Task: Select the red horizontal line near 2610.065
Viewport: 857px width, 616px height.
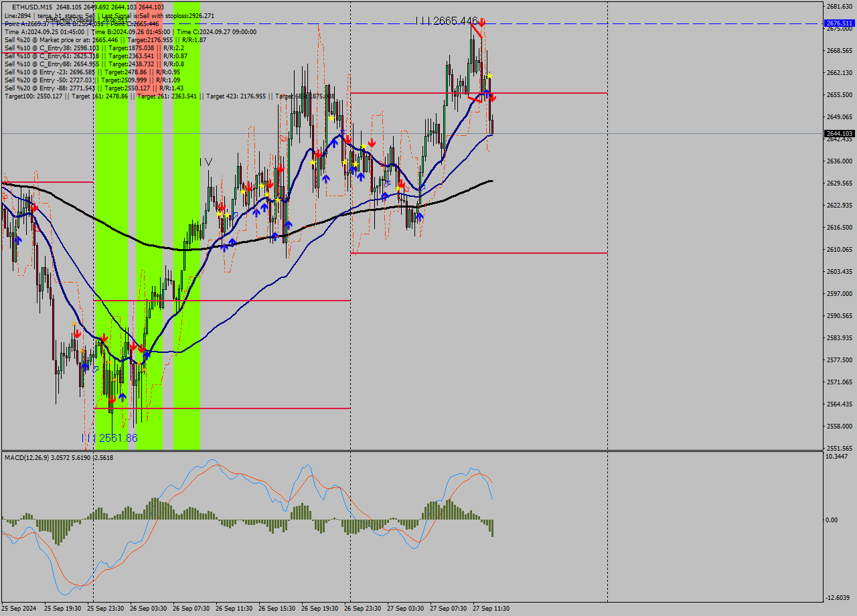Action: pyautogui.click(x=479, y=253)
